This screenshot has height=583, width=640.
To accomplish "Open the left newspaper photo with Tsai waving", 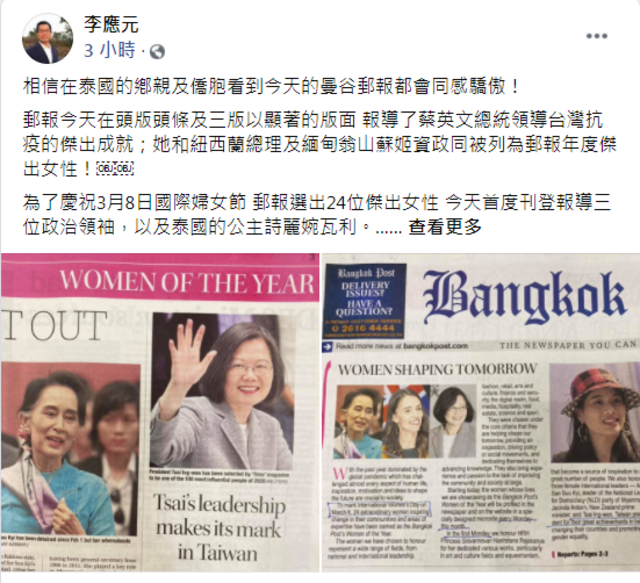I will [x=160, y=412].
